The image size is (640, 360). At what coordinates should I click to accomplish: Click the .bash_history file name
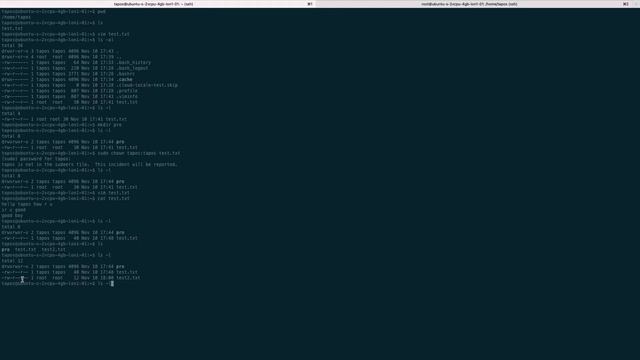(133, 62)
